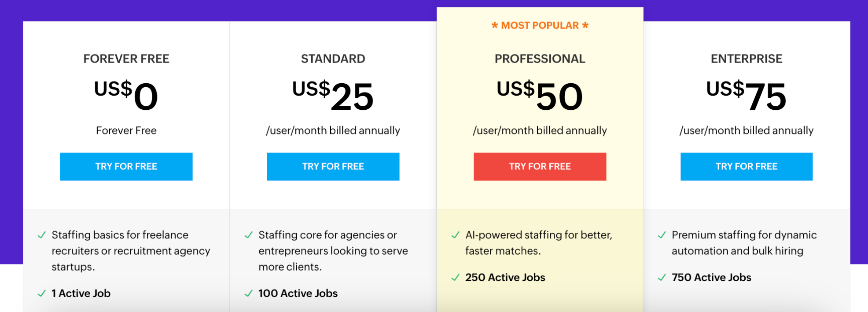The width and height of the screenshot is (868, 312).
Task: Click the US$50 price text
Action: pyautogui.click(x=539, y=94)
